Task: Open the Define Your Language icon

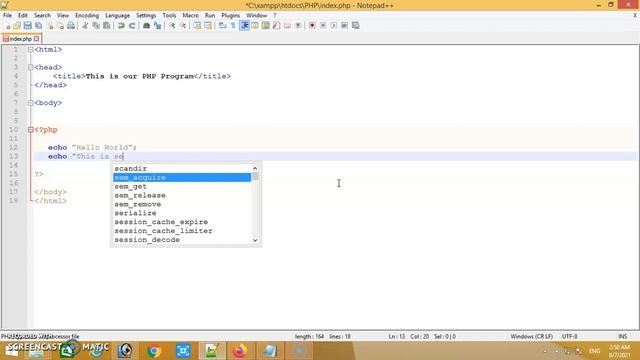Action: [x=255, y=25]
